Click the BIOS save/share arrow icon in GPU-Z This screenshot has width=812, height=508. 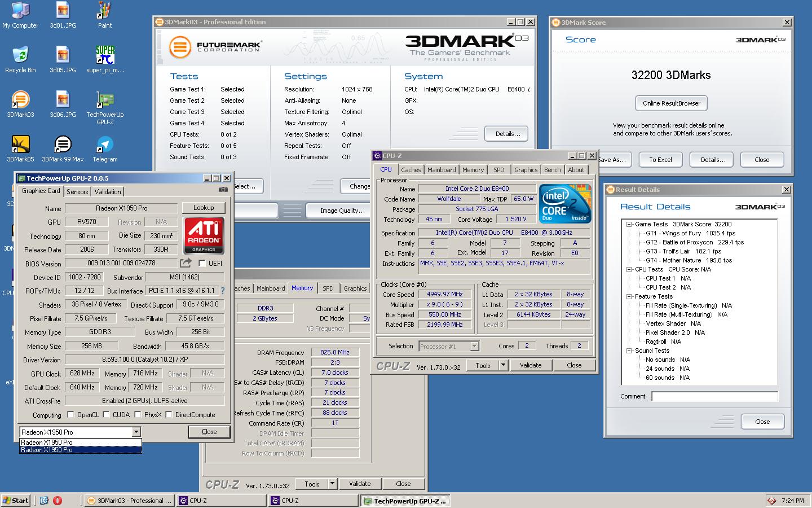click(x=186, y=263)
